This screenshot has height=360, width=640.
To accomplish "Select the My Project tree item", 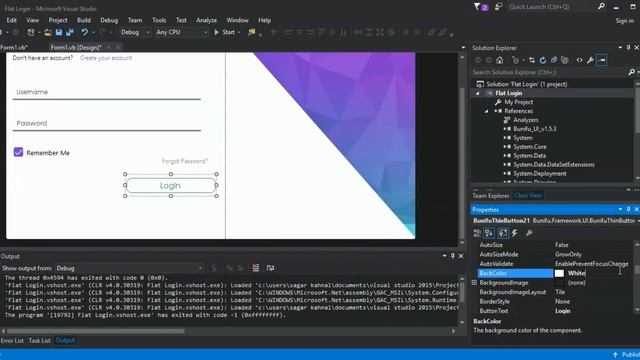I will (x=518, y=102).
